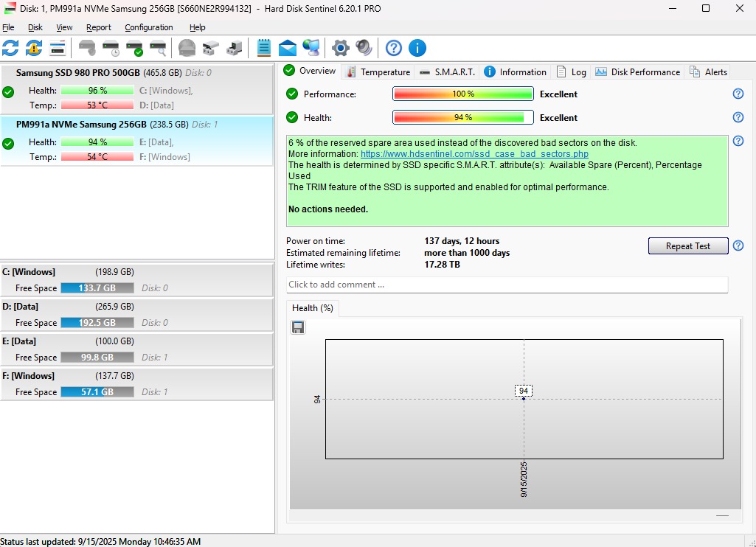
Task: Open the File menu
Action: 8,27
